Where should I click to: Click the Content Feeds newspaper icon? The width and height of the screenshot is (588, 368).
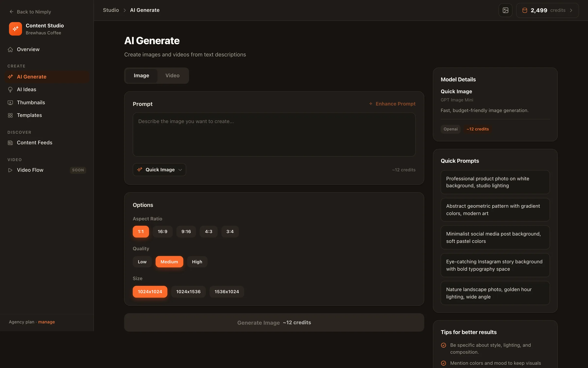pos(10,143)
